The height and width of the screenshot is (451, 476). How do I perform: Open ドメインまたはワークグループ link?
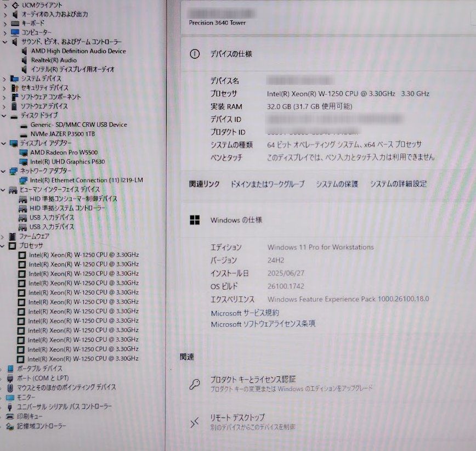[x=268, y=184]
